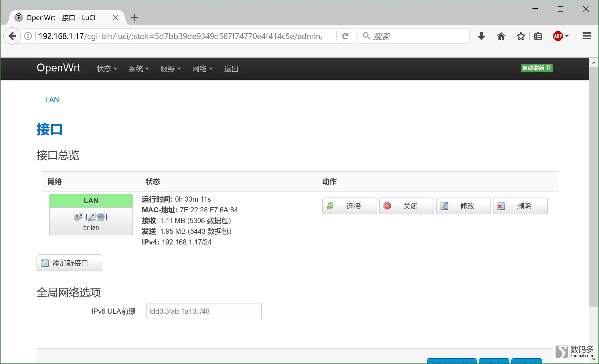Screen dimensions: 599x364
Task: Reload the page with refresh icon
Action: coord(345,36)
